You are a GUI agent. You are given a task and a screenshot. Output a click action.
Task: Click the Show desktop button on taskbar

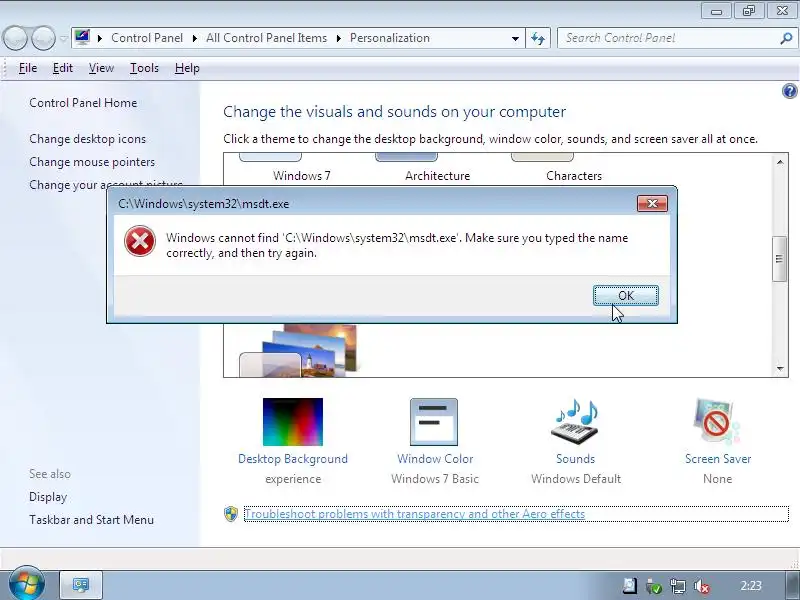tap(791, 586)
